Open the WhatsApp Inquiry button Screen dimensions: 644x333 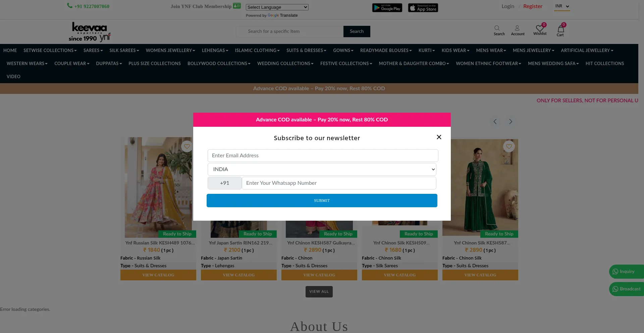pos(626,272)
